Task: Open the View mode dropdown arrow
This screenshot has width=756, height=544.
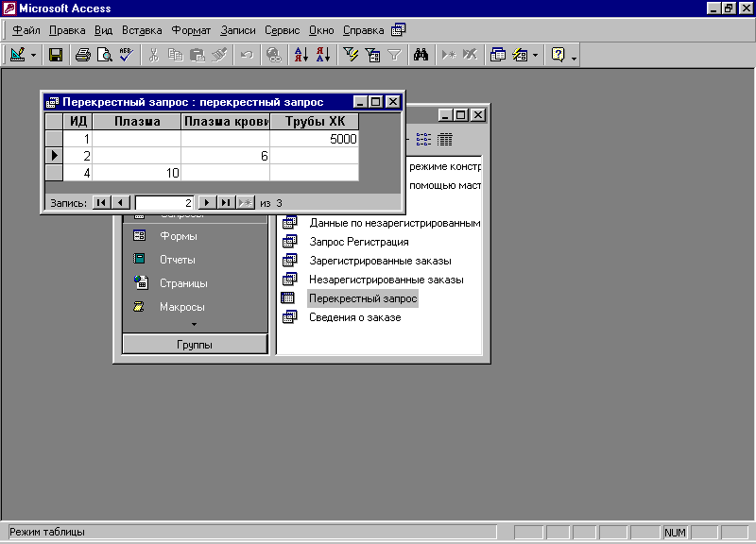Action: pos(33,56)
